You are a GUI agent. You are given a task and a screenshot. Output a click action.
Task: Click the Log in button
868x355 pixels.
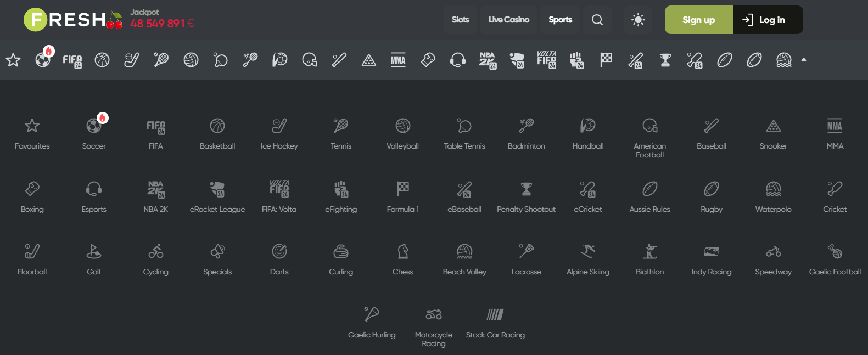(x=768, y=20)
